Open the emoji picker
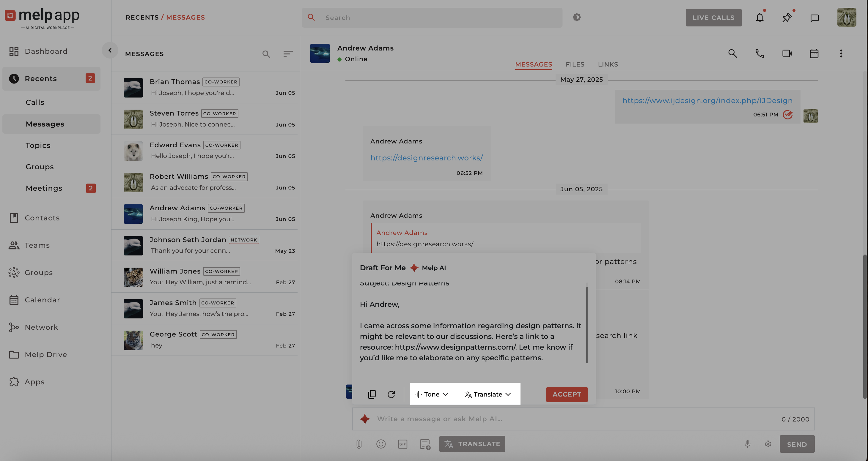The height and width of the screenshot is (461, 868). click(381, 444)
